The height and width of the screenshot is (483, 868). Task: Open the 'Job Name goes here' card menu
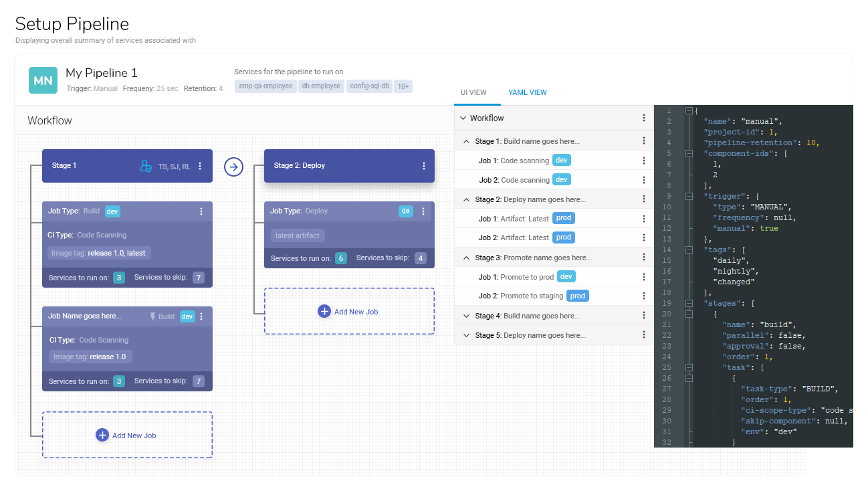(x=201, y=316)
